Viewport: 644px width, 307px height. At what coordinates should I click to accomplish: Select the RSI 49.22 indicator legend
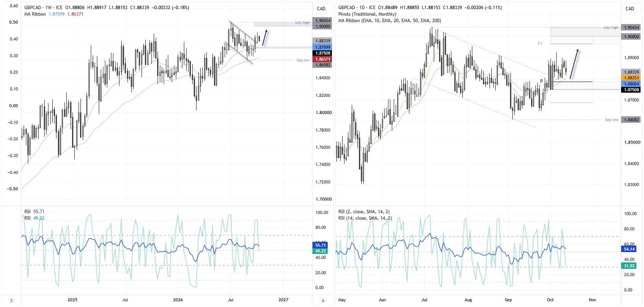click(x=34, y=218)
